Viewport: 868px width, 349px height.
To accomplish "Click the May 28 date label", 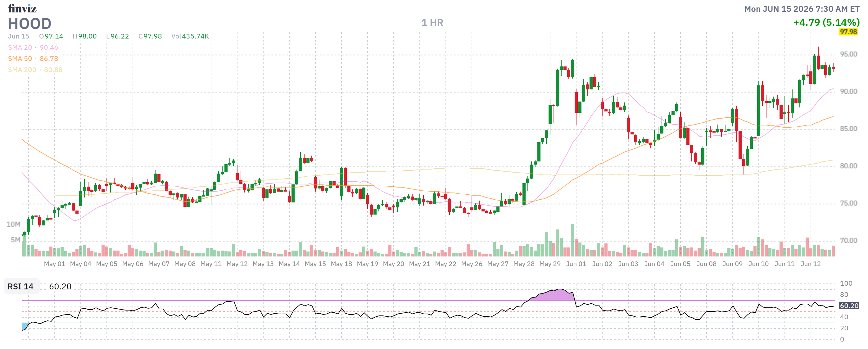I will click(524, 264).
